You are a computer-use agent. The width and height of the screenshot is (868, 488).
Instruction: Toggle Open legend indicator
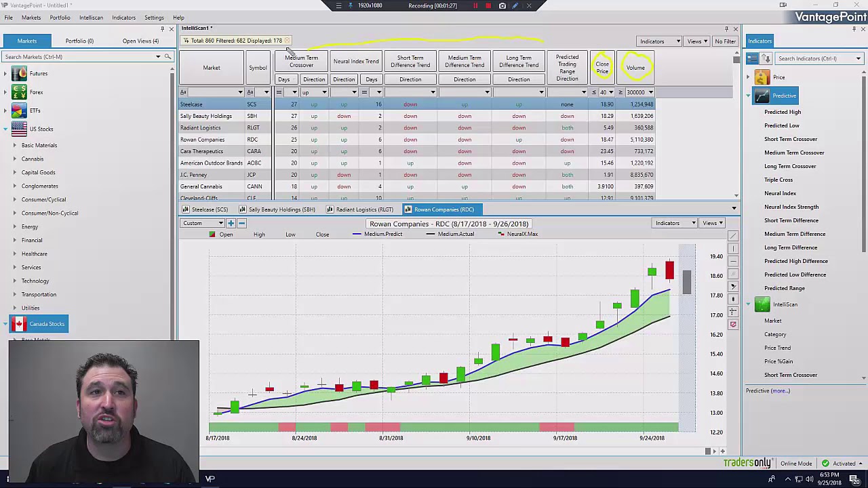pos(221,235)
